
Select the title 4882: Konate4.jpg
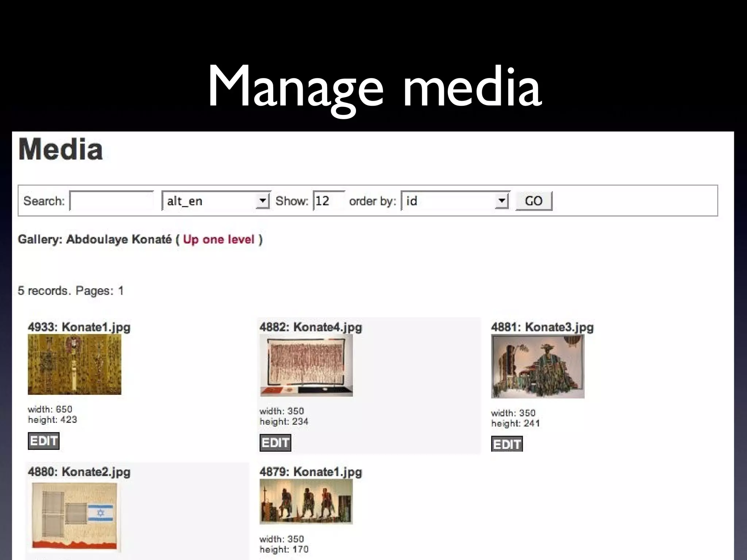pyautogui.click(x=311, y=327)
